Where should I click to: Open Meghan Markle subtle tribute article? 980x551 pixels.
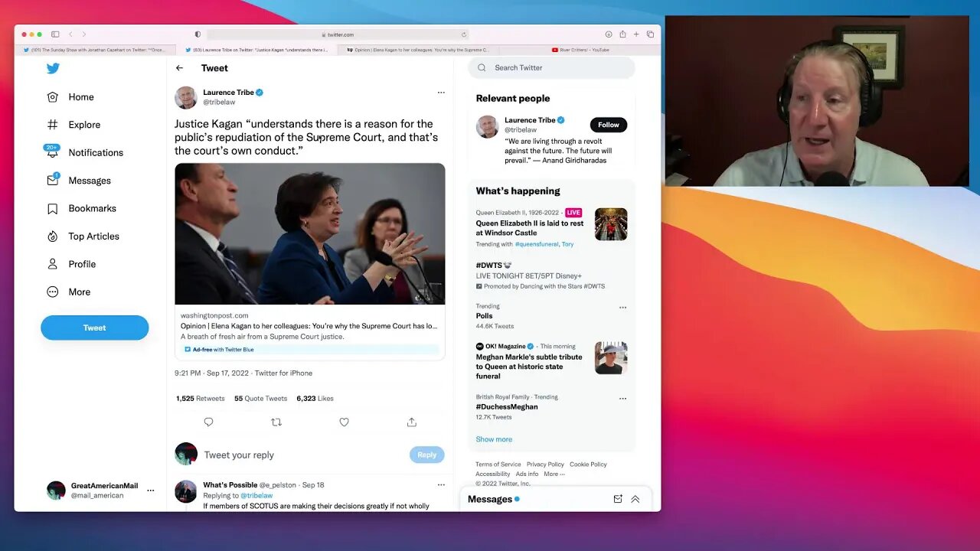[x=529, y=367]
